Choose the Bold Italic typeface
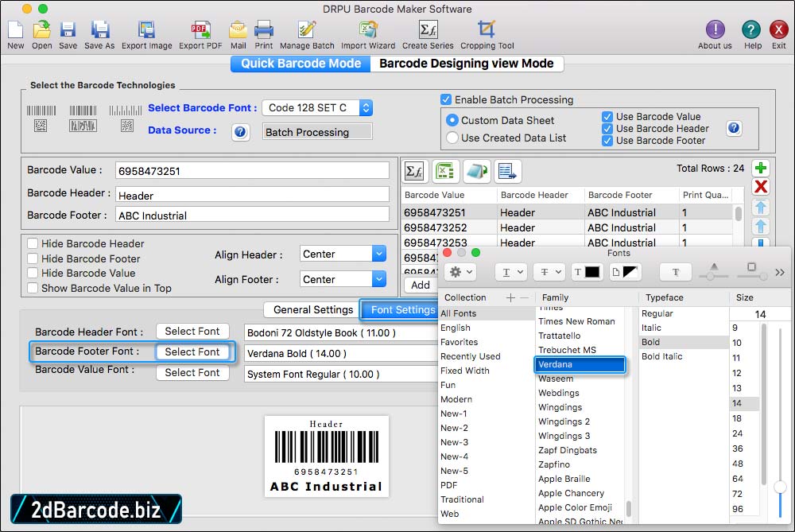795x532 pixels. point(661,356)
